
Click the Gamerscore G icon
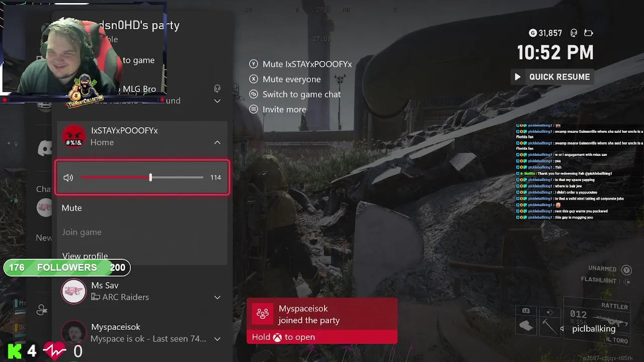(533, 33)
